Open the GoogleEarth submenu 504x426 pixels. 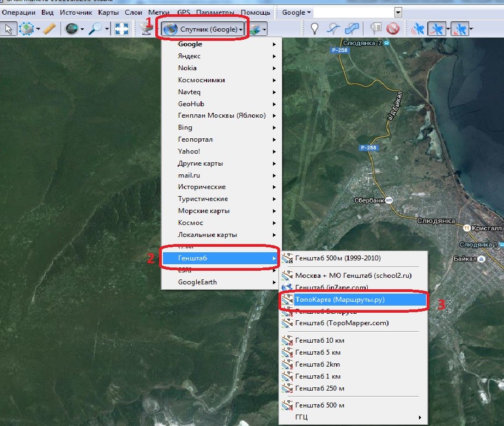221,282
